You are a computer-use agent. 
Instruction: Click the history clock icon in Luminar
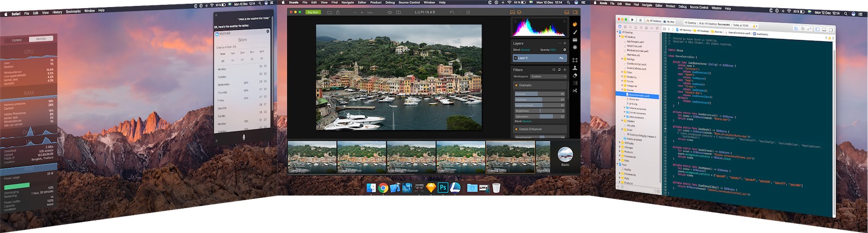468,12
